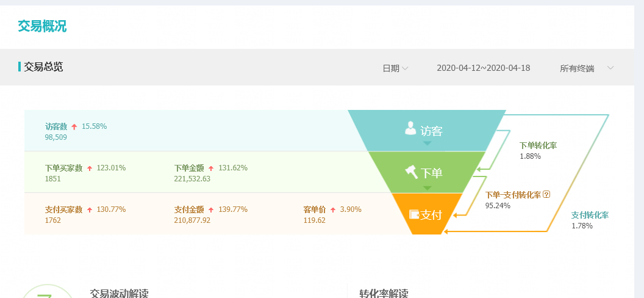Click the 下单 funnel segment
644x298 pixels.
(427, 172)
